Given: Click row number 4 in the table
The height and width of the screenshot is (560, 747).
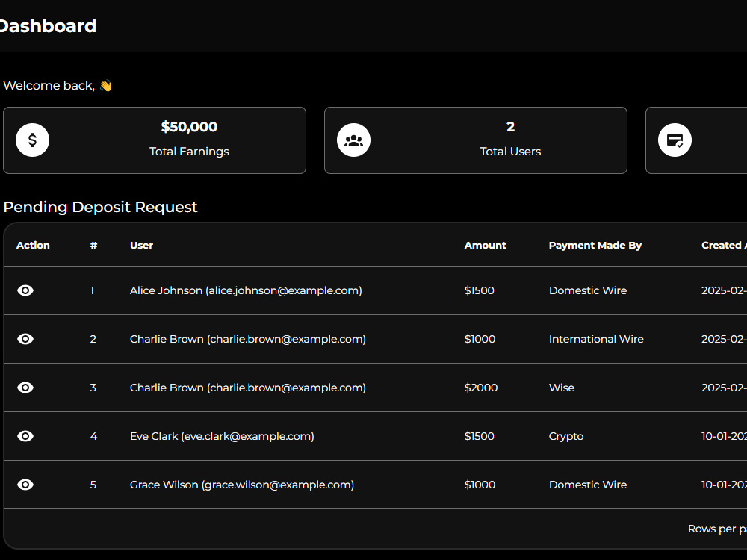Looking at the screenshot, I should 93,436.
